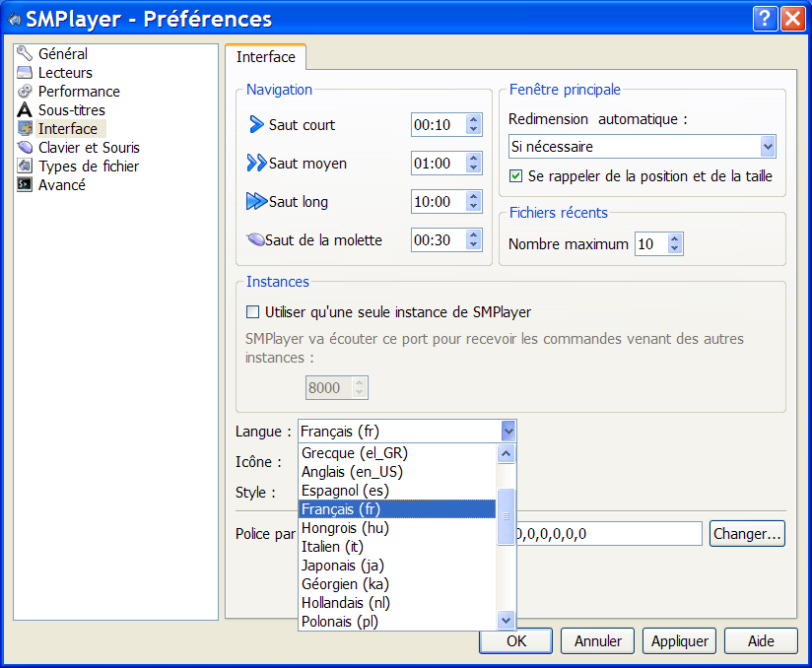
Task: Choose Géorgien (ka) language
Action: click(x=397, y=583)
